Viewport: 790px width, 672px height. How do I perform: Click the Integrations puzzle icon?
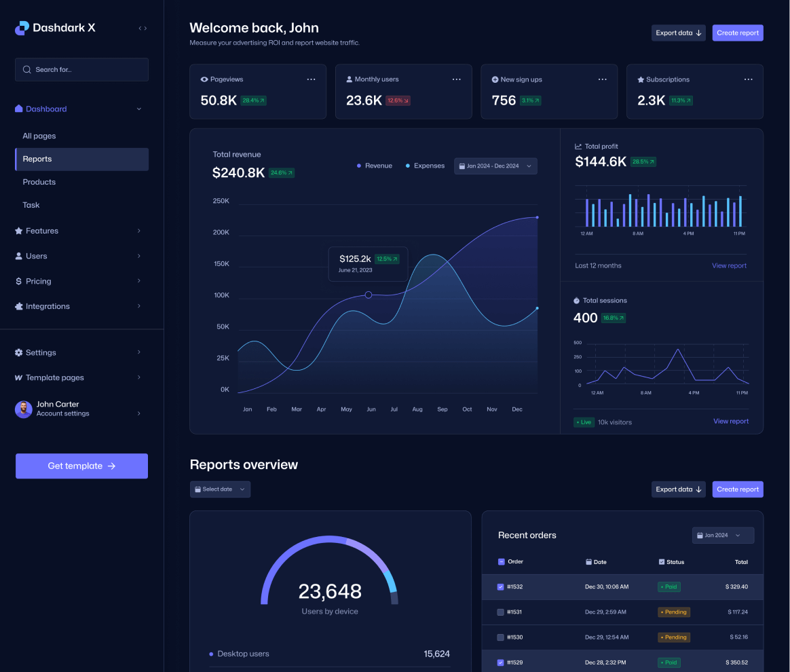click(18, 306)
